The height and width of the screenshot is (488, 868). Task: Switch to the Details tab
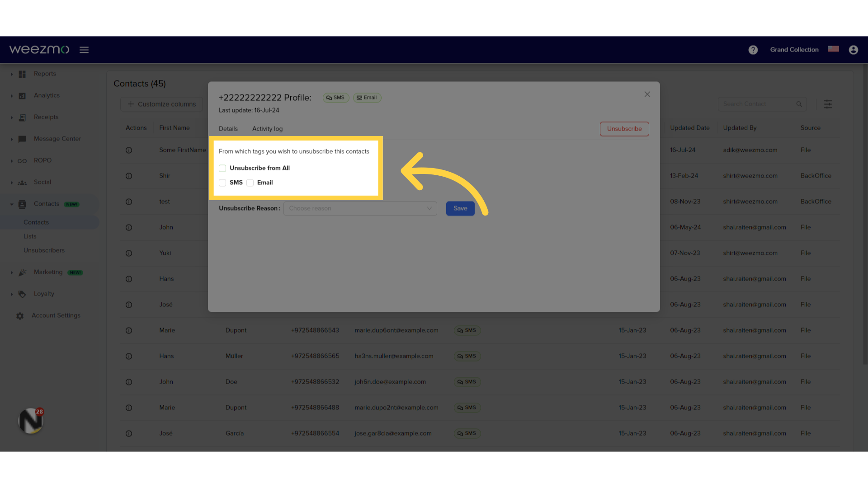[228, 128]
